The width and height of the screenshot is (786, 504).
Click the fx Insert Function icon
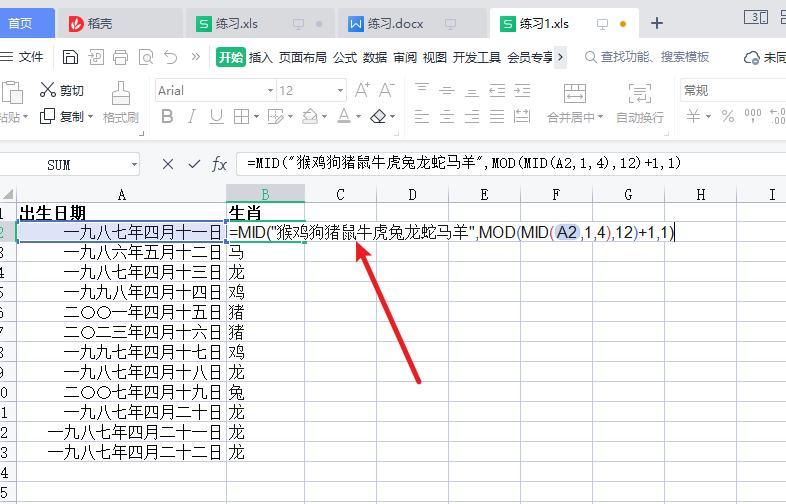220,164
